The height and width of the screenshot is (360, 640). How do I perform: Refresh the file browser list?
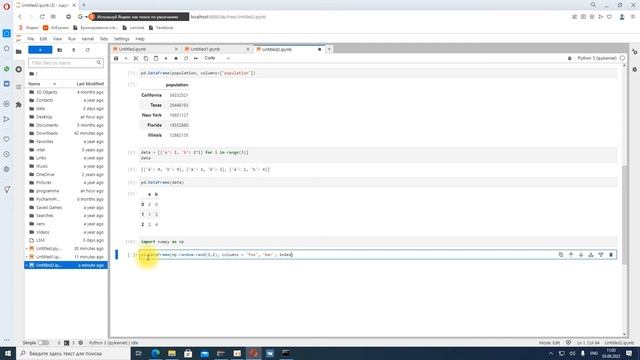coord(87,50)
